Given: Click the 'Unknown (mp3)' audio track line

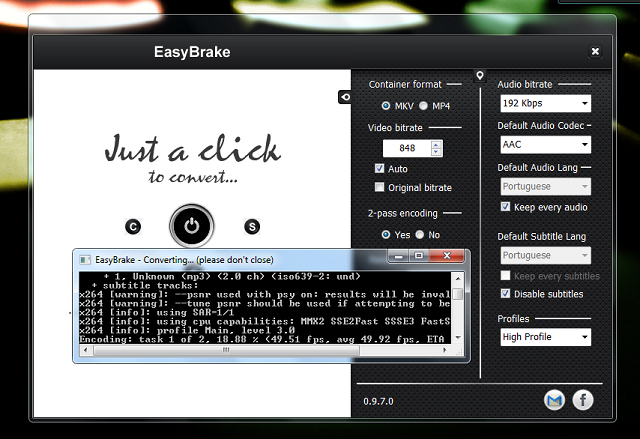Looking at the screenshot, I should 232,277.
